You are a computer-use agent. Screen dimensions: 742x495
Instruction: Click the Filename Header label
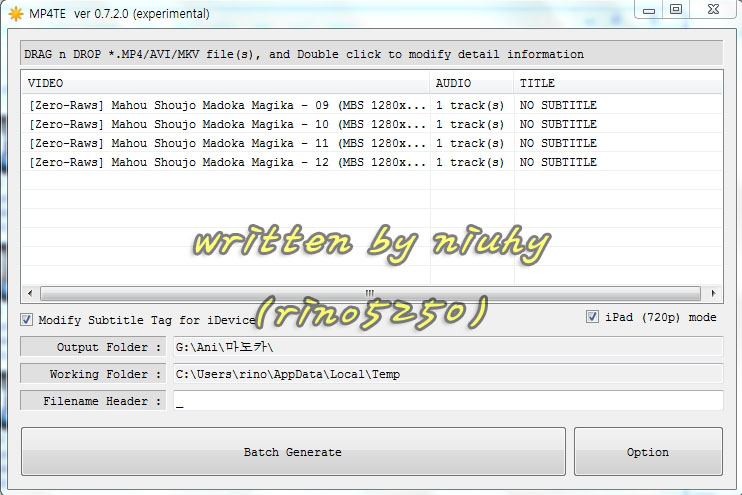[x=93, y=401]
